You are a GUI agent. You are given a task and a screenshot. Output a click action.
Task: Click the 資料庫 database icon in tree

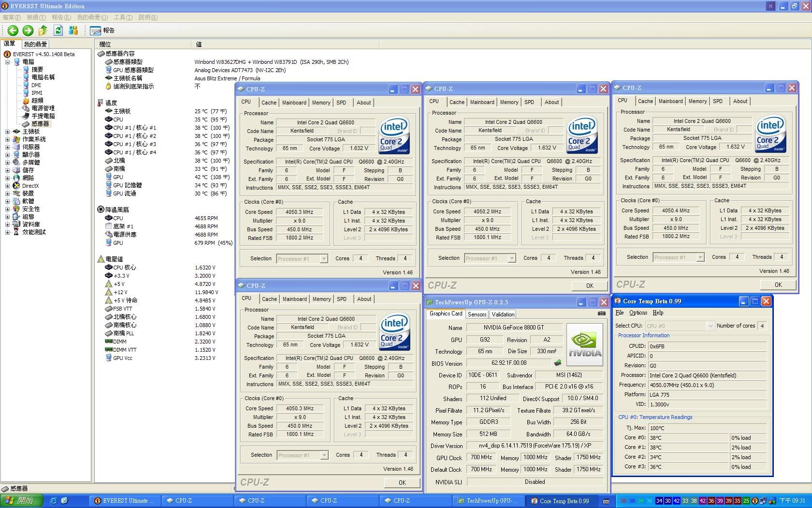(16, 224)
